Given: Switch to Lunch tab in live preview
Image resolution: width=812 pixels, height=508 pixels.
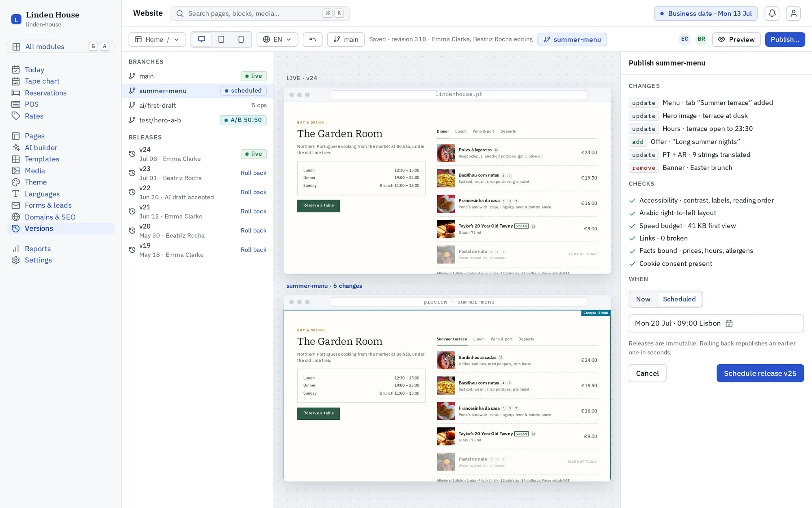Looking at the screenshot, I should click(461, 131).
